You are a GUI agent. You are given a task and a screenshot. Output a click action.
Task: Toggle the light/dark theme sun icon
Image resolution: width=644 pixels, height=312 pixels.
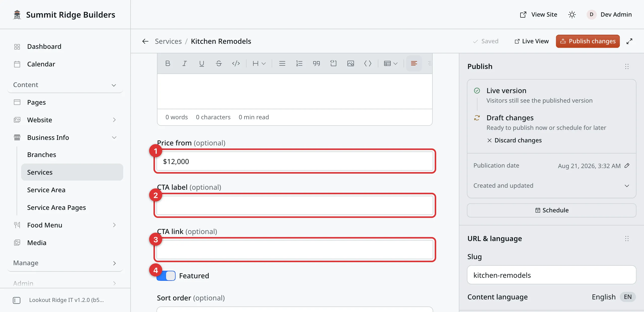pyautogui.click(x=572, y=15)
